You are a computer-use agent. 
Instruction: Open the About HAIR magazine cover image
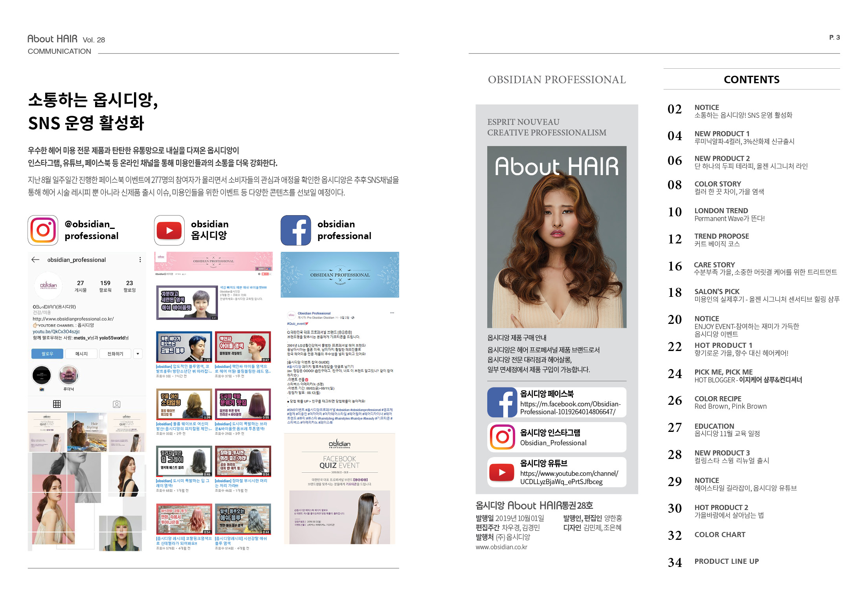[x=557, y=237]
